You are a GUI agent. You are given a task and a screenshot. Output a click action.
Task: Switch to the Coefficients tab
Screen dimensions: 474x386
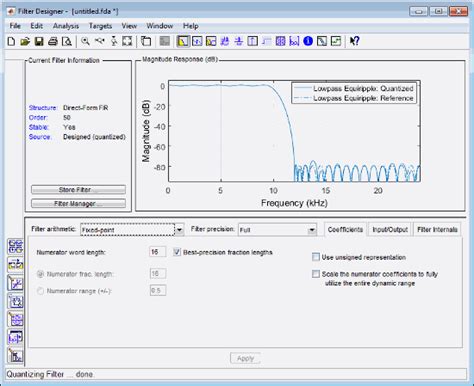pyautogui.click(x=345, y=230)
